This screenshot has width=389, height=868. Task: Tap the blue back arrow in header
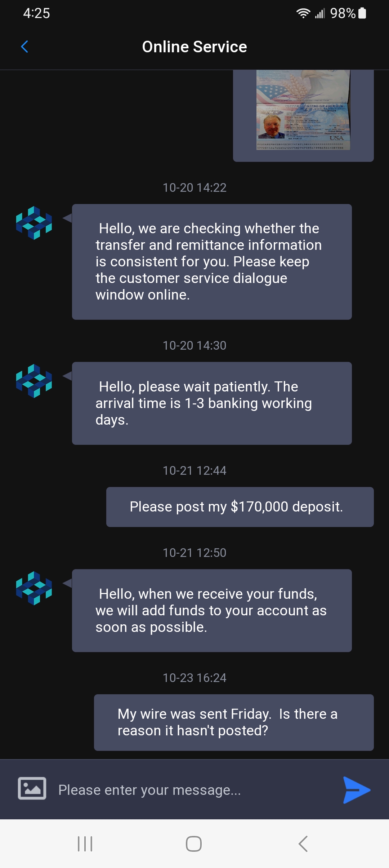coord(24,46)
